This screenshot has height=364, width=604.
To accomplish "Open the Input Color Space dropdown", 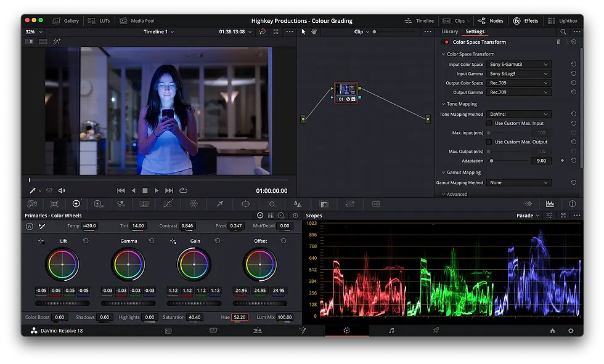I will coord(518,64).
